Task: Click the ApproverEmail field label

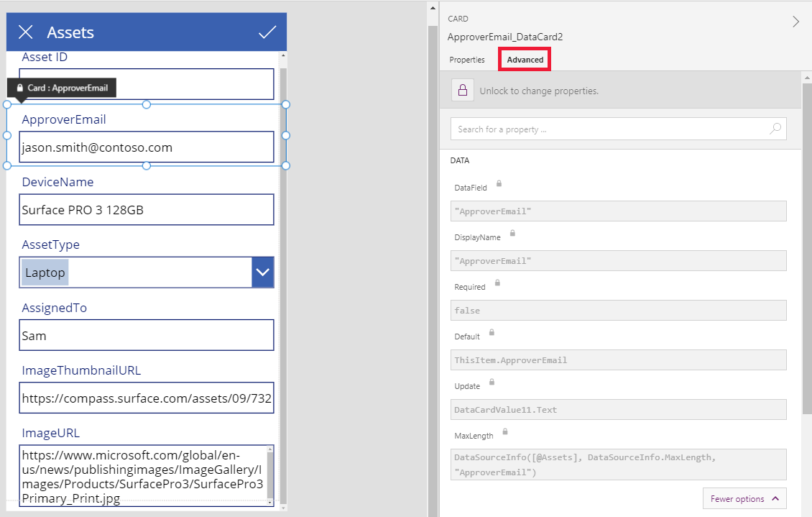Action: coord(64,119)
